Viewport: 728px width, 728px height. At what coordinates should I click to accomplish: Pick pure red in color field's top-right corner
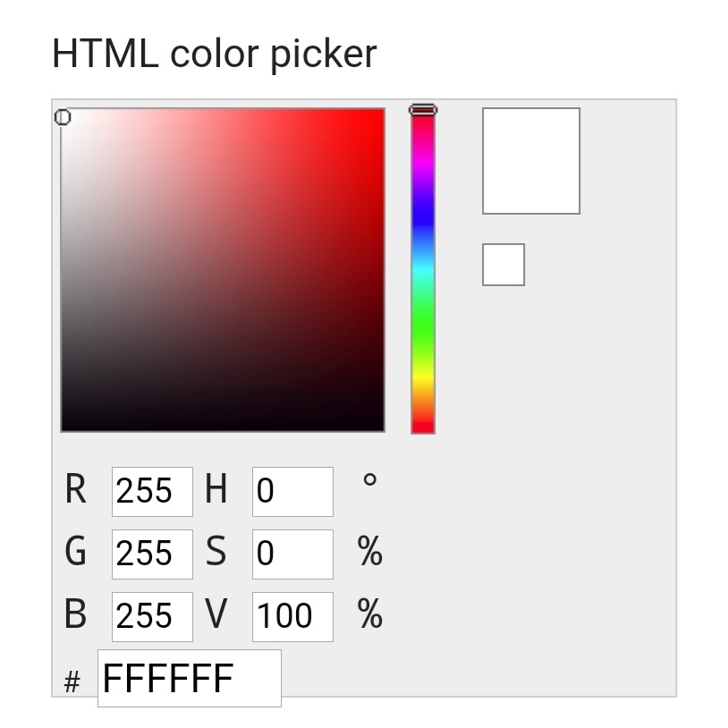(x=382, y=112)
